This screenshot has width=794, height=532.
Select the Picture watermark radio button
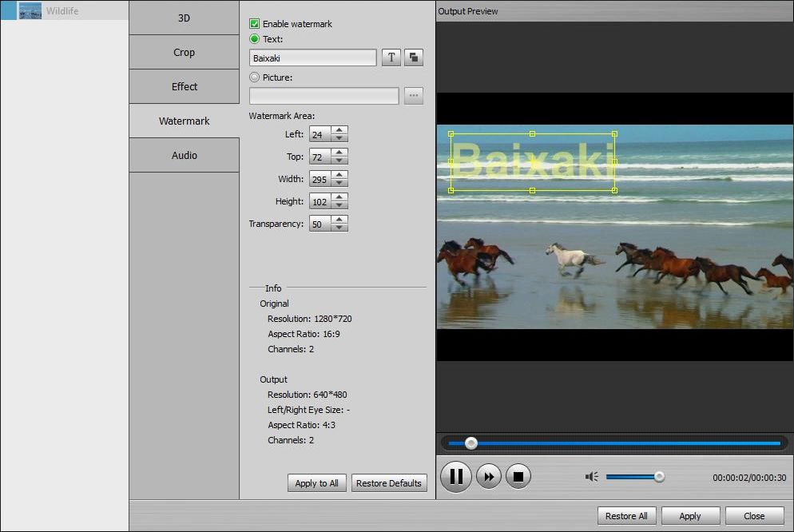256,77
